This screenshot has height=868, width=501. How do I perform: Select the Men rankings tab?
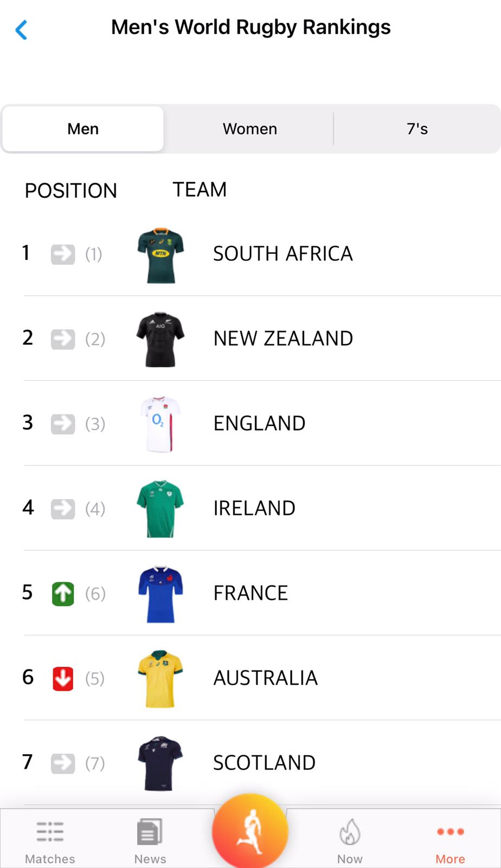click(x=83, y=129)
